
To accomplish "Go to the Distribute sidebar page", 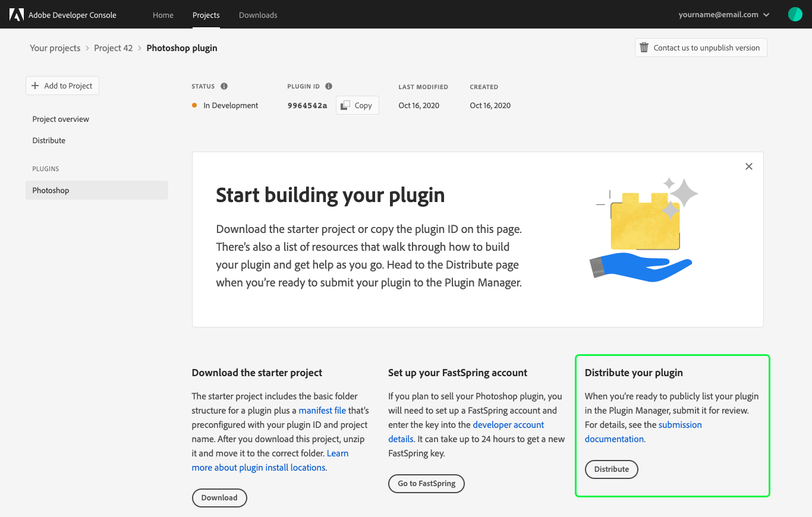I will [x=48, y=140].
